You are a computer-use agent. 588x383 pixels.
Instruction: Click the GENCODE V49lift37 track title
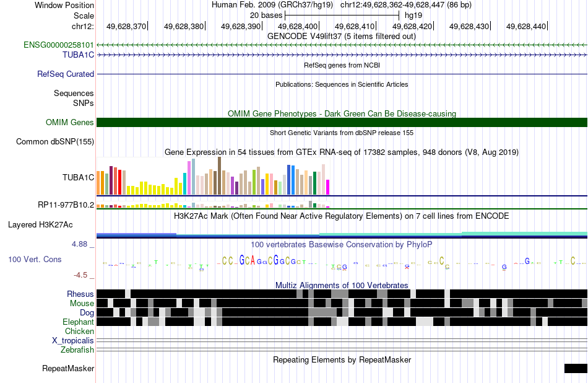342,37
